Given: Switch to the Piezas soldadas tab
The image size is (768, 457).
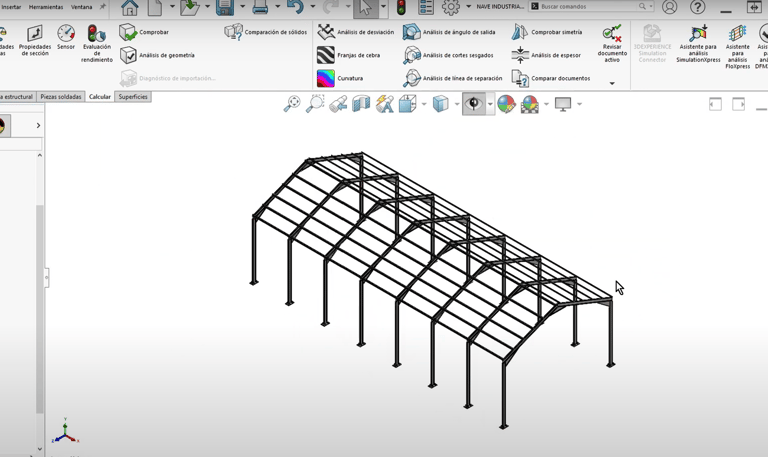Looking at the screenshot, I should (61, 97).
